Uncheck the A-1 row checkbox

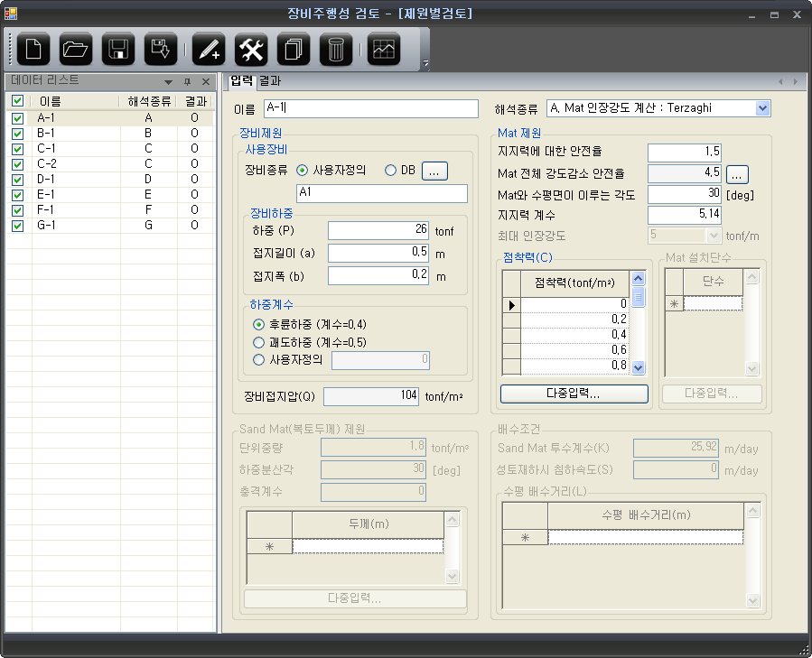pos(17,118)
